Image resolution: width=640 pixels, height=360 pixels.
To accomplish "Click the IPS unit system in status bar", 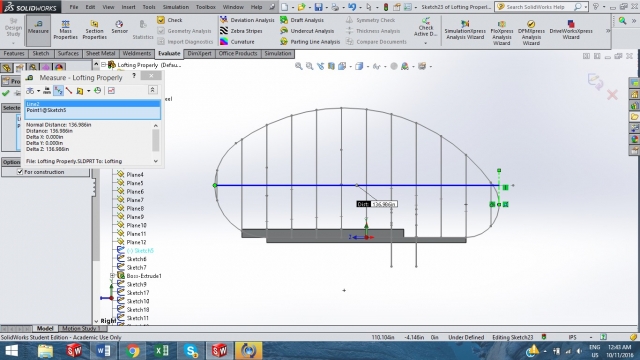I will (x=572, y=337).
